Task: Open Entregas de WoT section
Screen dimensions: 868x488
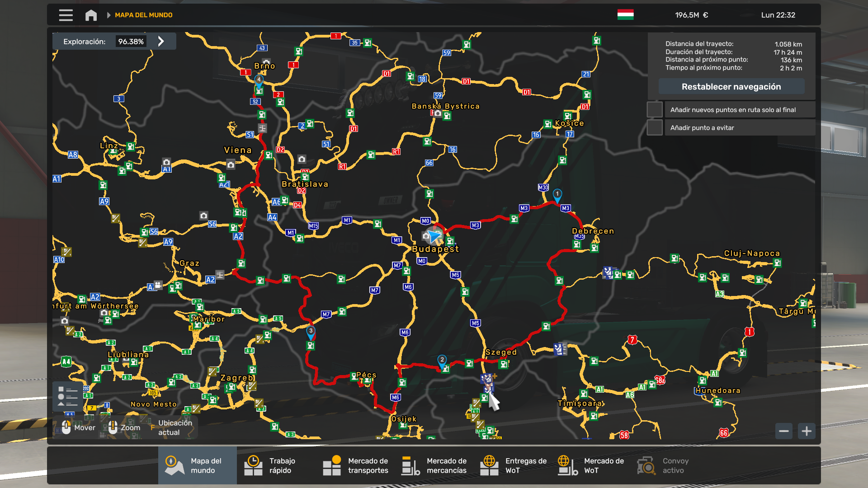Action: coord(513,465)
